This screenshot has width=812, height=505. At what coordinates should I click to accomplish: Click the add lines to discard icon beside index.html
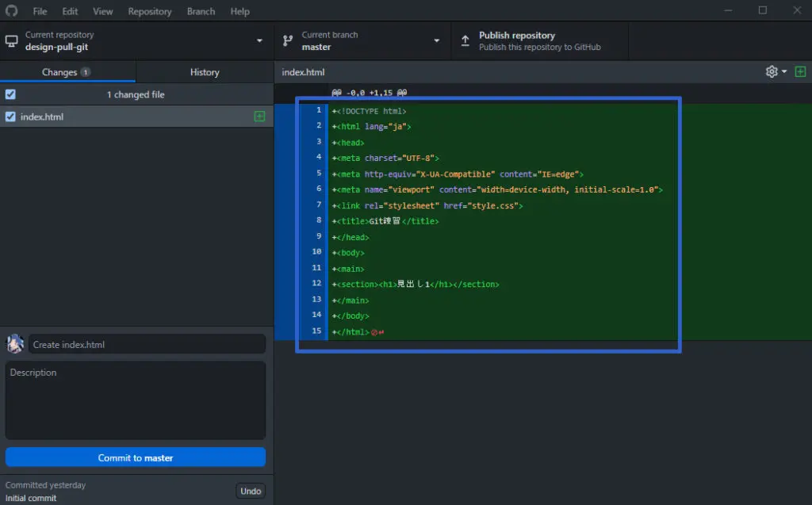pyautogui.click(x=259, y=117)
